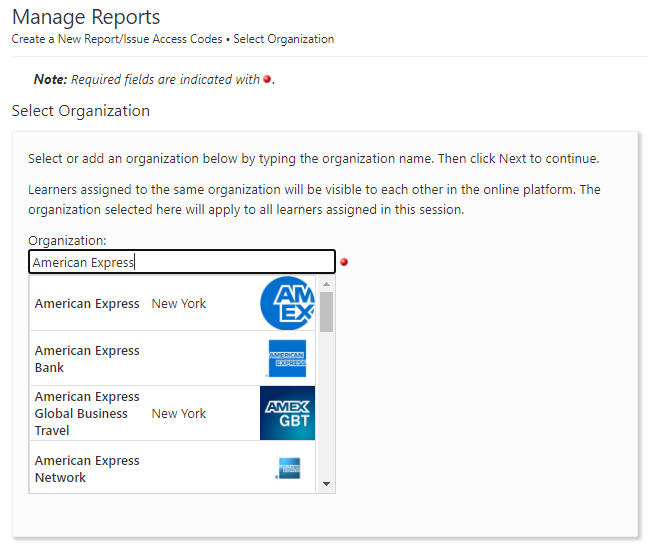The image size is (648, 546).
Task: Click the dropdown list scroll up arrow
Action: click(x=326, y=284)
